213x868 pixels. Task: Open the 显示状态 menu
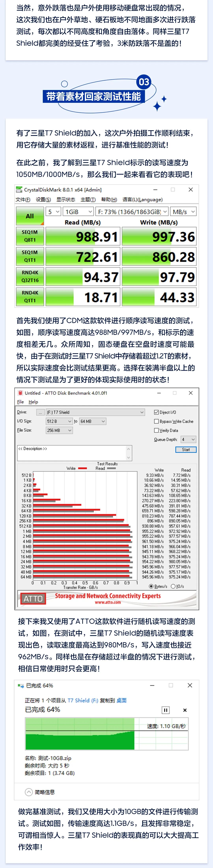tap(65, 200)
